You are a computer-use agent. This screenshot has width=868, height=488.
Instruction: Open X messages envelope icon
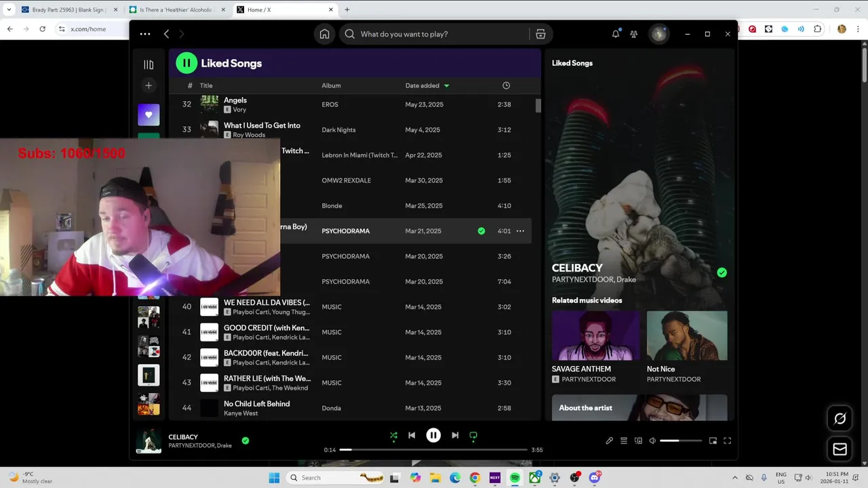point(840,449)
